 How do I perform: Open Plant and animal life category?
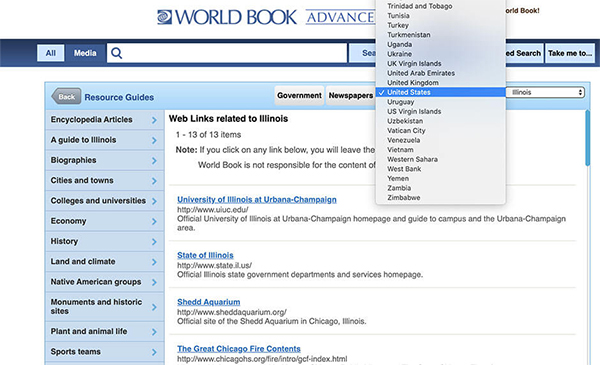coord(104,331)
